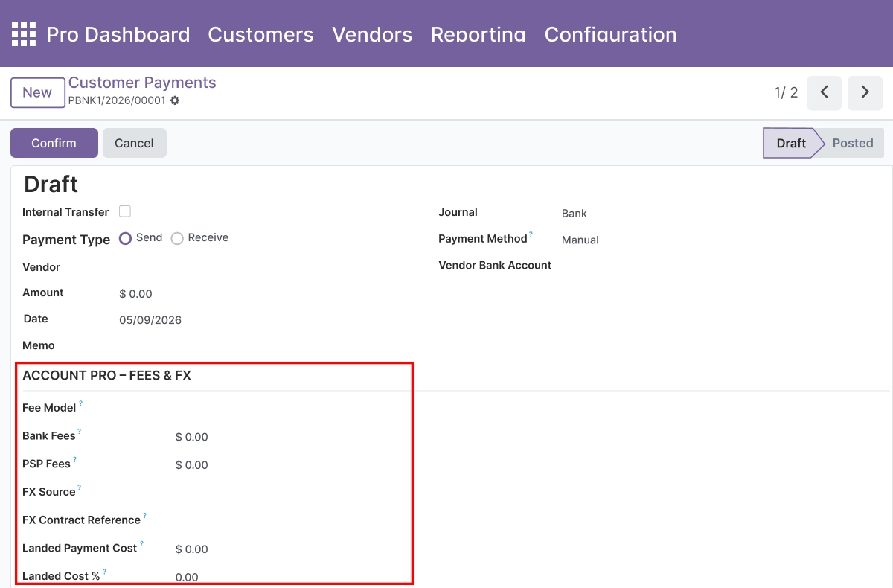
Task: Click the Posted status stage
Action: click(853, 143)
